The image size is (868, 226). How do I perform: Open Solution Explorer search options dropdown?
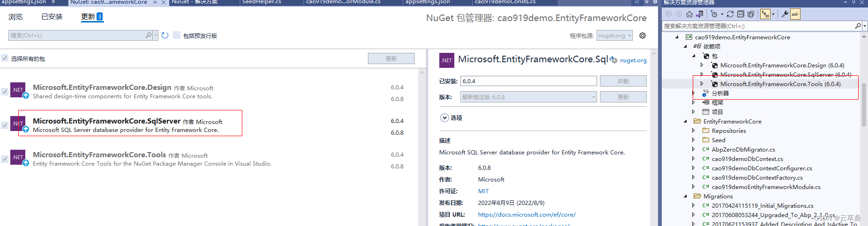(x=864, y=26)
